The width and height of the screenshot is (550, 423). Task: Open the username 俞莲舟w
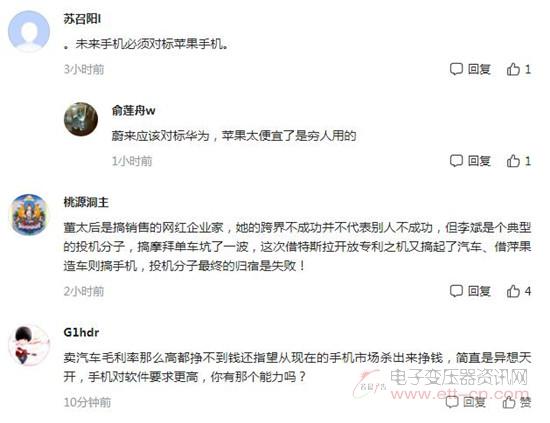point(133,110)
